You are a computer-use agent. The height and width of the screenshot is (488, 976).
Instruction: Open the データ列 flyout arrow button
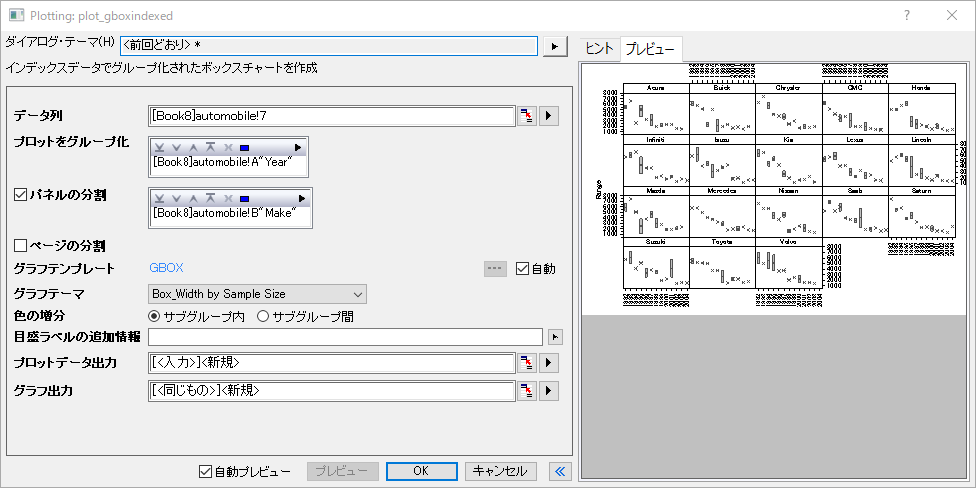click(x=549, y=116)
